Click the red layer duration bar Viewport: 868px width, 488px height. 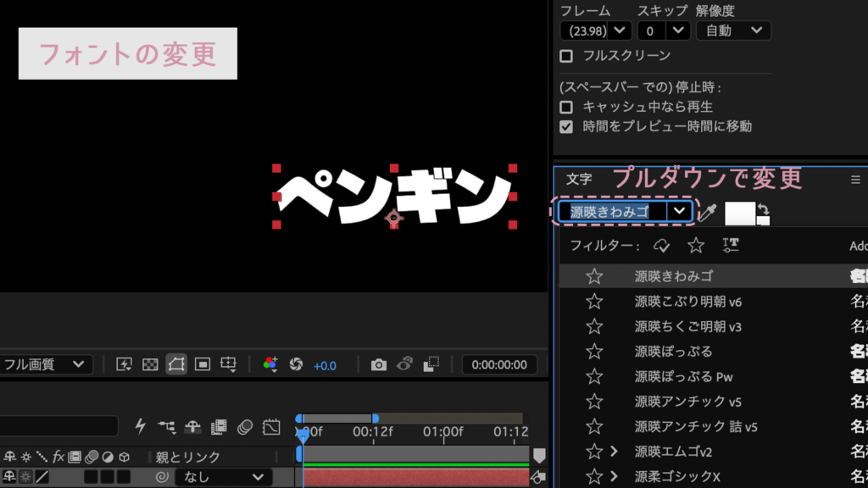tap(415, 477)
